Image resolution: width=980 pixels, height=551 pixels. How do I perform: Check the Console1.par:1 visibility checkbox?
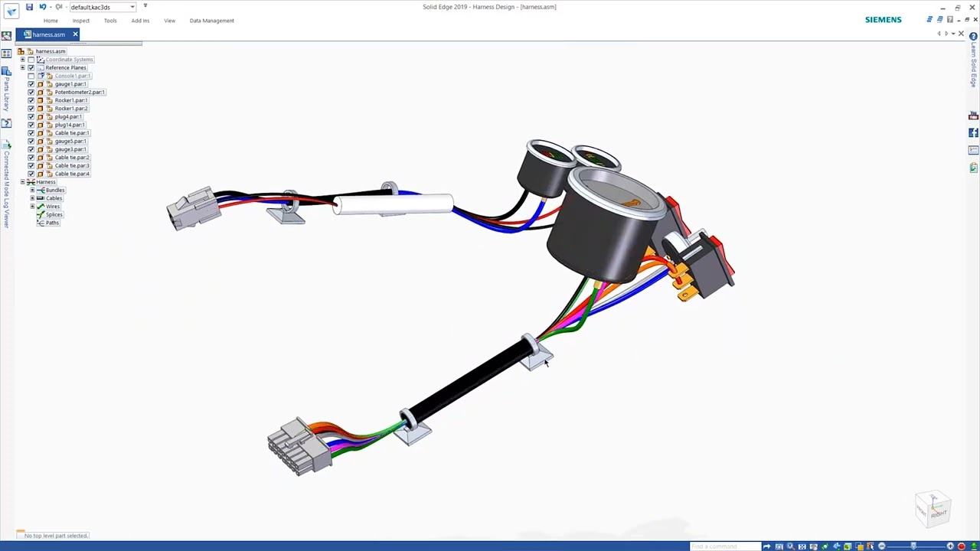pyautogui.click(x=31, y=76)
